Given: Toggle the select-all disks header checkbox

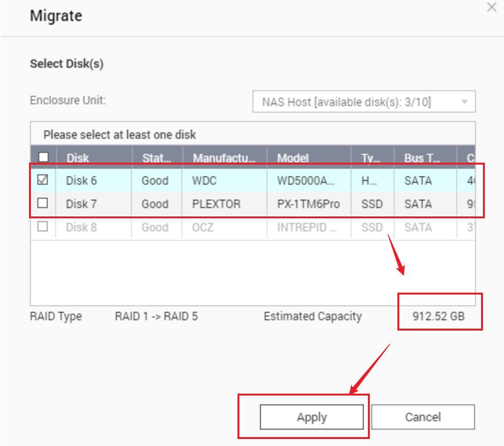Looking at the screenshot, I should pyautogui.click(x=43, y=157).
